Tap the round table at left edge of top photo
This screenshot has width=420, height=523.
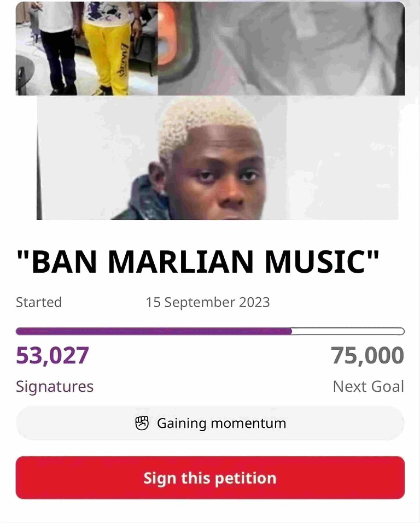(24, 72)
